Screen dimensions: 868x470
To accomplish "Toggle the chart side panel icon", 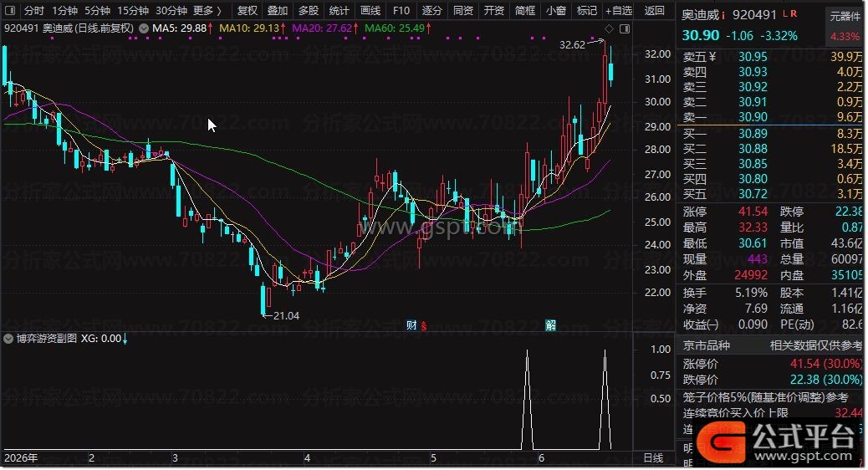I will (x=625, y=28).
